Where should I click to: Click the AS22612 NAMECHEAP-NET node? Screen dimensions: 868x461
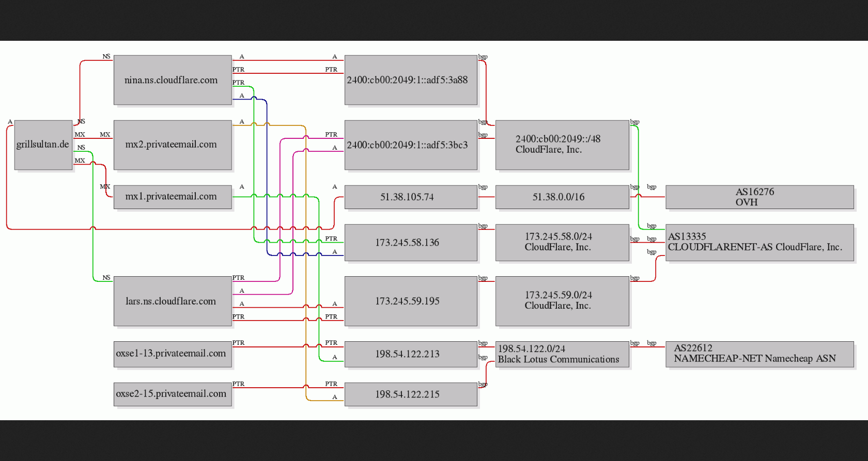click(760, 354)
